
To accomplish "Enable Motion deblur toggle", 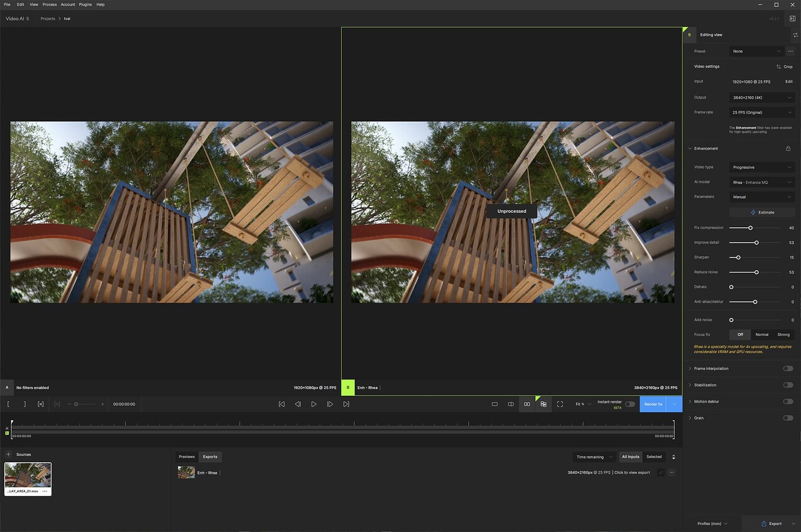I will [788, 401].
